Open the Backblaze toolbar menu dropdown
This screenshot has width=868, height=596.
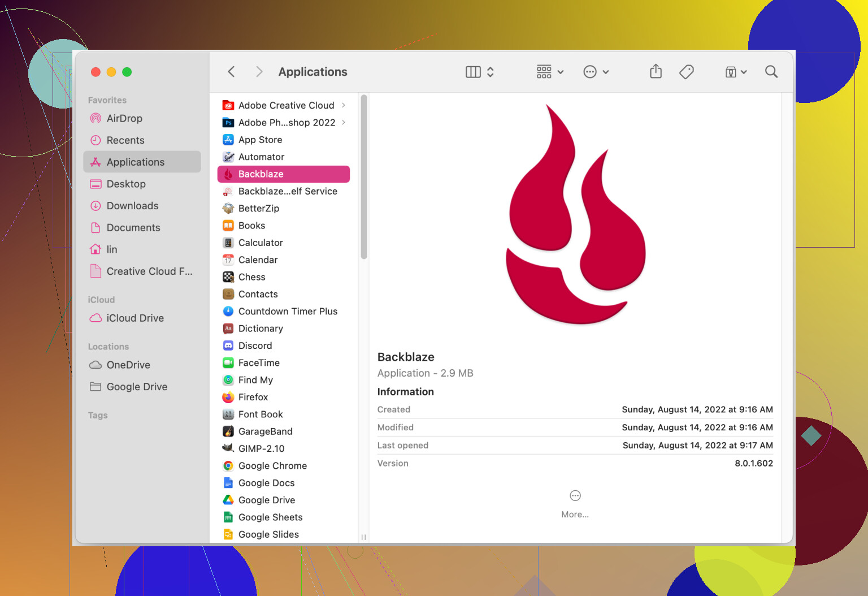coord(736,72)
